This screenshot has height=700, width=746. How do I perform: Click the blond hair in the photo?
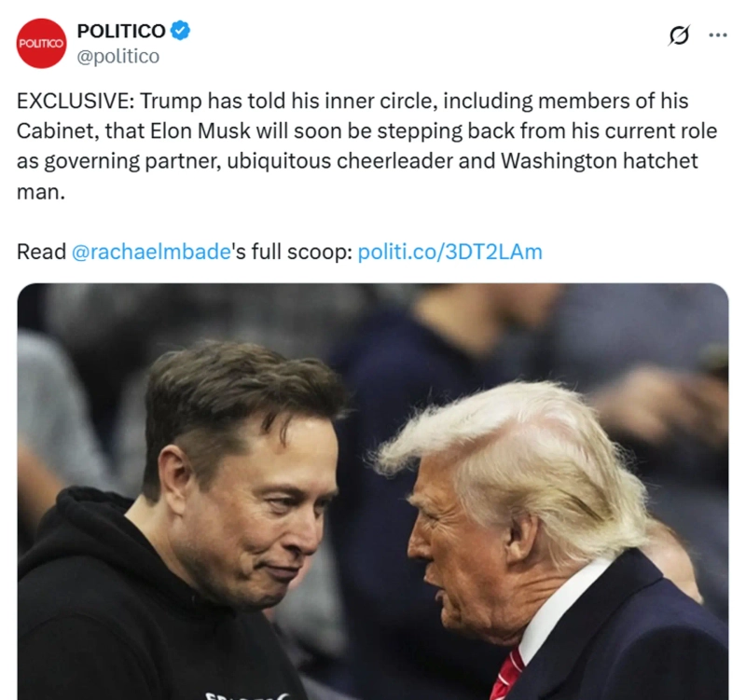[x=518, y=452]
